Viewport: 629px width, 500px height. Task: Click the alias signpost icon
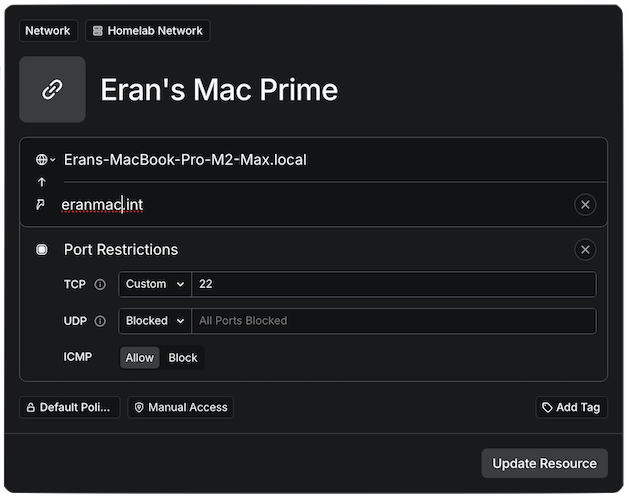coord(41,205)
